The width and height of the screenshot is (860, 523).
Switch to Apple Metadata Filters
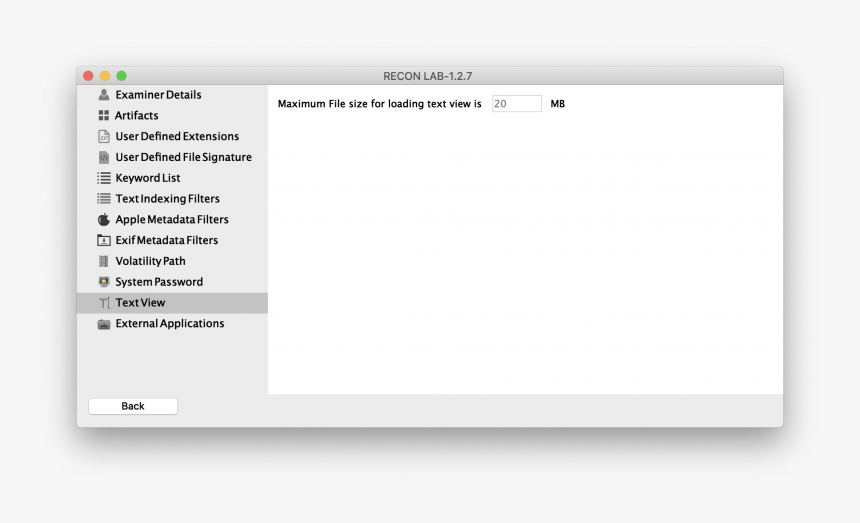pos(172,220)
